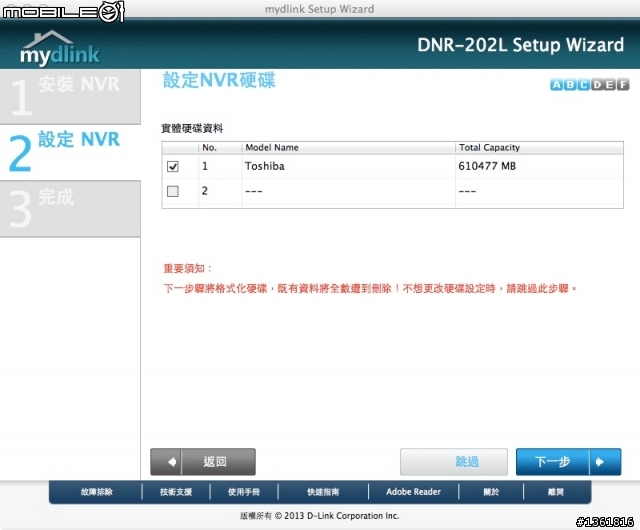640x530 pixels.
Task: Check the checkbox for disk number 2
Action: tap(173, 191)
